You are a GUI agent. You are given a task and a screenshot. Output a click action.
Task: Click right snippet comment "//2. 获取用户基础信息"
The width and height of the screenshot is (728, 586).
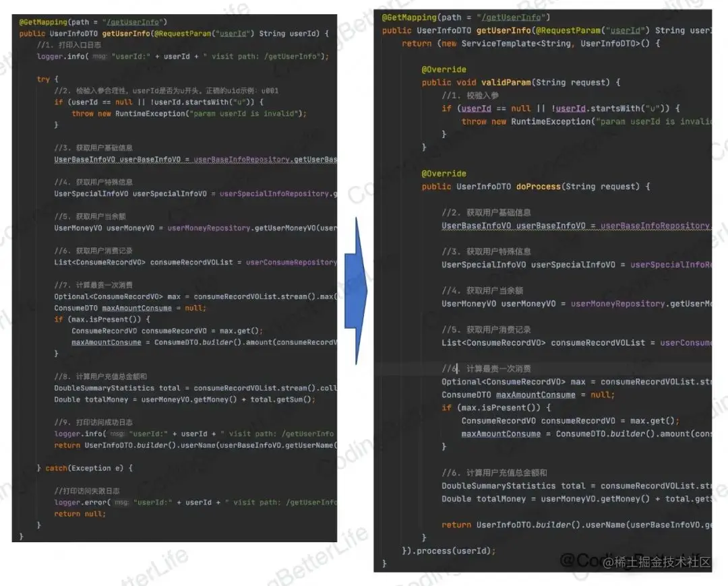(486, 212)
